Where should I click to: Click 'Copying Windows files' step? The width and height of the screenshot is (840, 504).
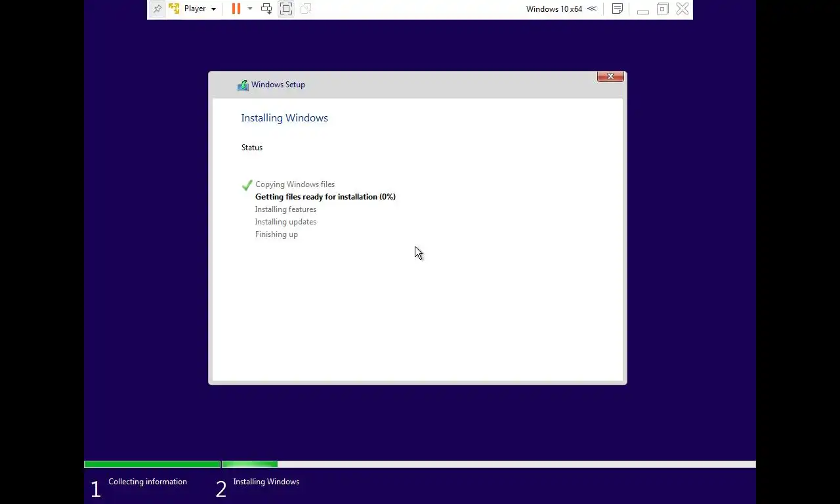tap(295, 184)
